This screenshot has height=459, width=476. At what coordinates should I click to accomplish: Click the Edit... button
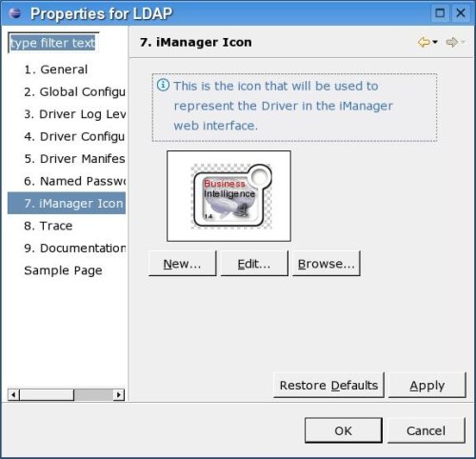[254, 264]
